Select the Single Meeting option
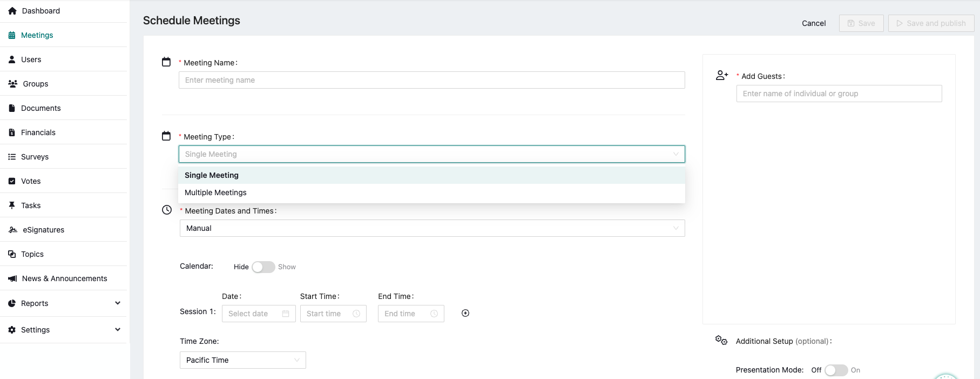The width and height of the screenshot is (980, 379). [x=432, y=175]
